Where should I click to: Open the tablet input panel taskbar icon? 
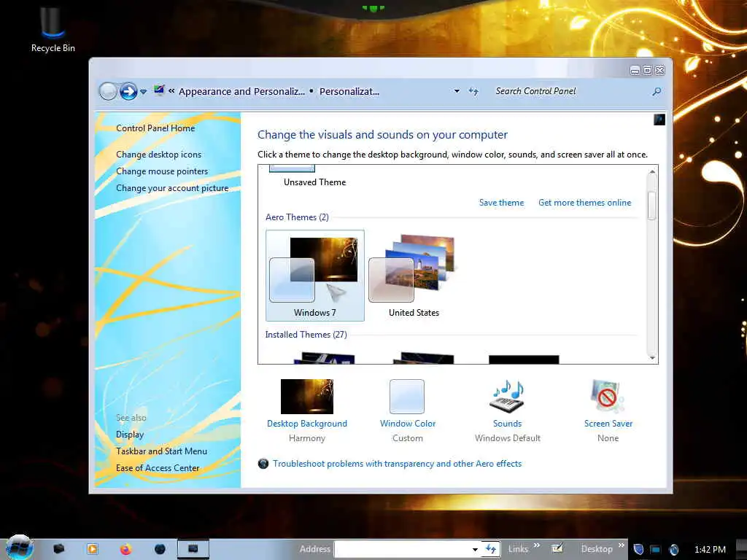pos(557,548)
